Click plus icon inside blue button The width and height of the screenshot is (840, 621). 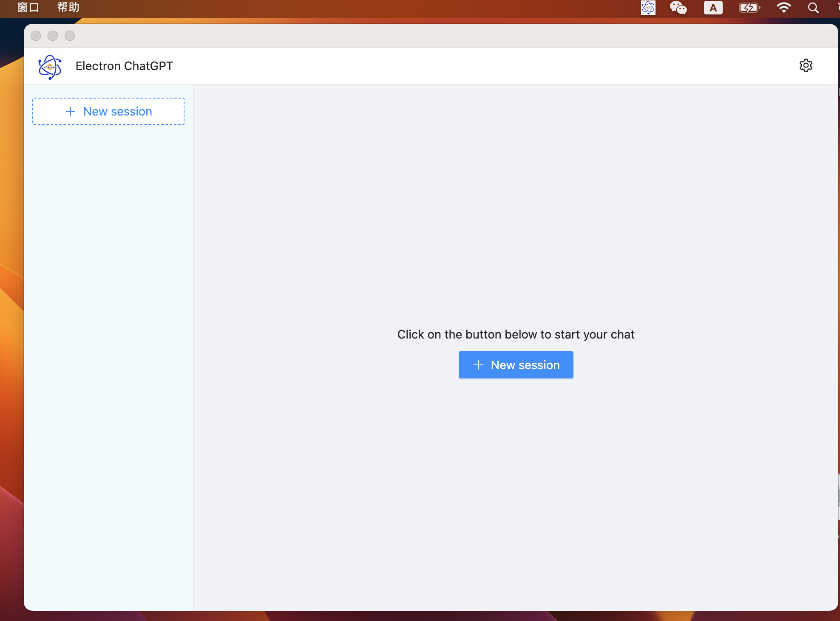pyautogui.click(x=478, y=365)
